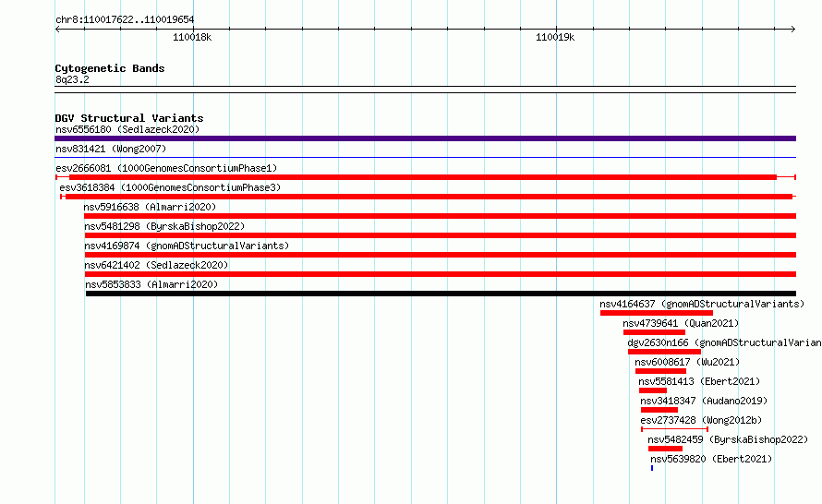This screenshot has width=822, height=504.
Task: Click the nsv6421402 (Sedlazeck2020) label
Action: pyautogui.click(x=156, y=265)
